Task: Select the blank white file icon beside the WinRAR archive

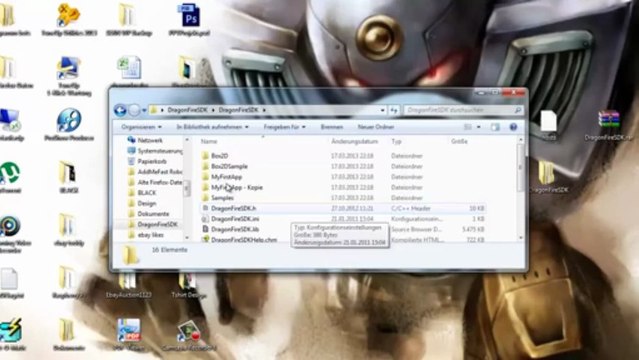Action: tap(548, 121)
